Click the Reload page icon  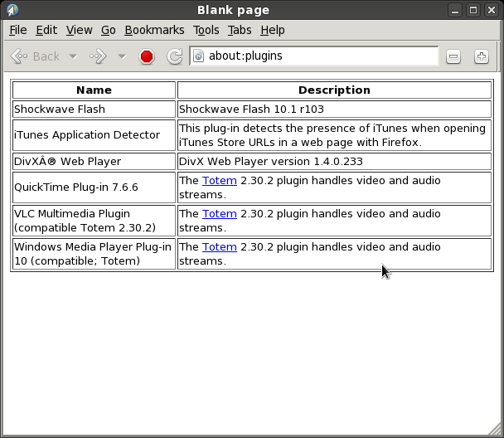click(175, 56)
